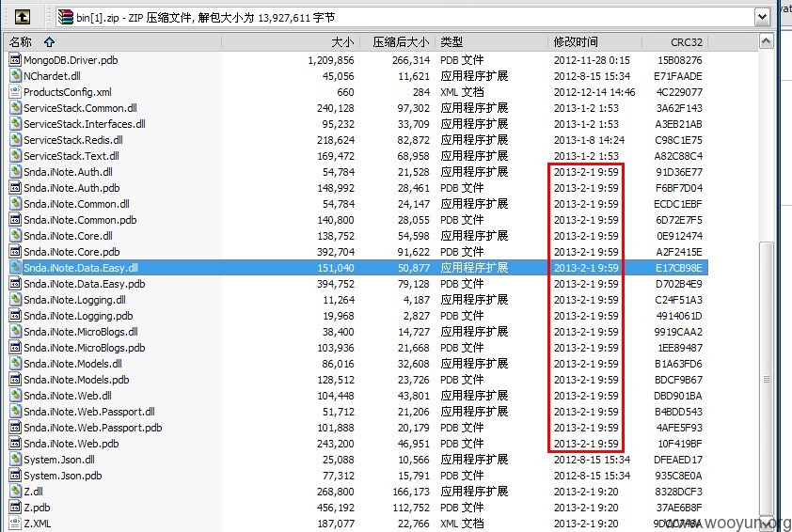Click the Snda.iNote.MicroBlogs.dll file icon
Image resolution: width=792 pixels, height=532 pixels.
[16, 332]
